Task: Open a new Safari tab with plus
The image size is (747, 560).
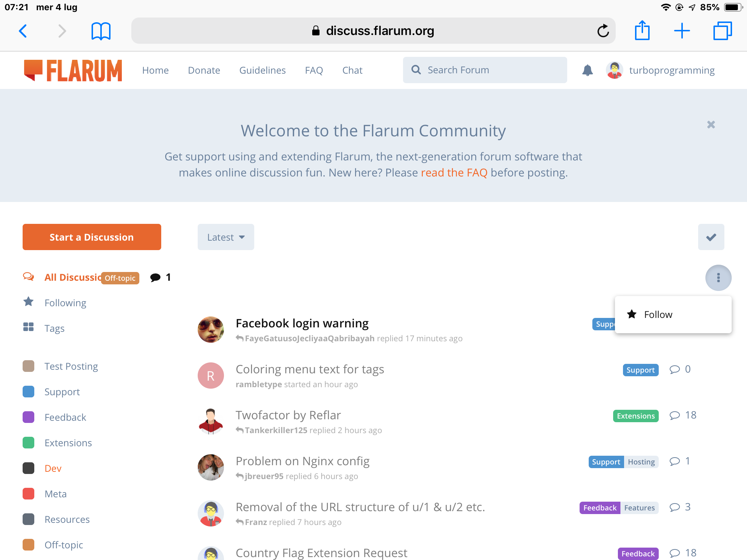Action: click(x=682, y=31)
